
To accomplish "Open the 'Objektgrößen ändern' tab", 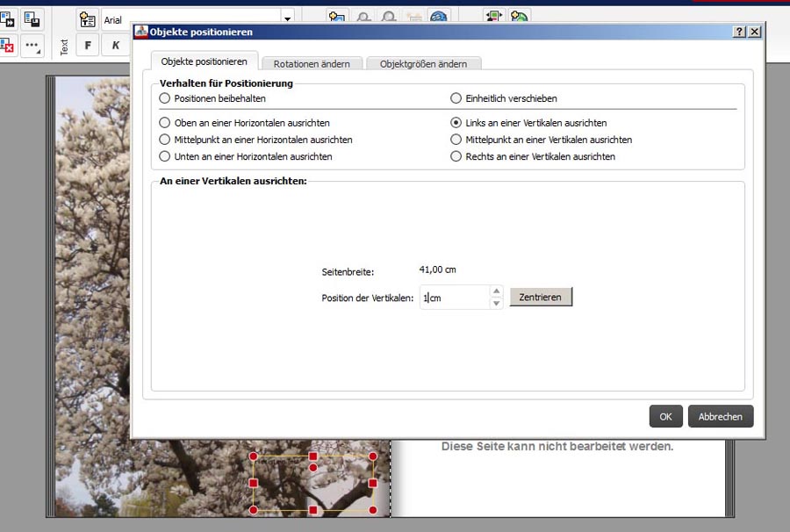I will click(423, 64).
